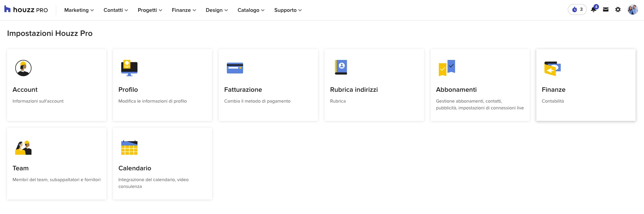
Task: Open the Abbonamenti settings title
Action: point(456,90)
